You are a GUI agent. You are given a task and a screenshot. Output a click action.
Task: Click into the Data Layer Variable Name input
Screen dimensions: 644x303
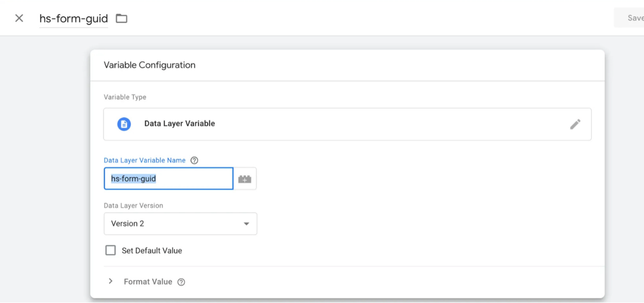coord(168,179)
